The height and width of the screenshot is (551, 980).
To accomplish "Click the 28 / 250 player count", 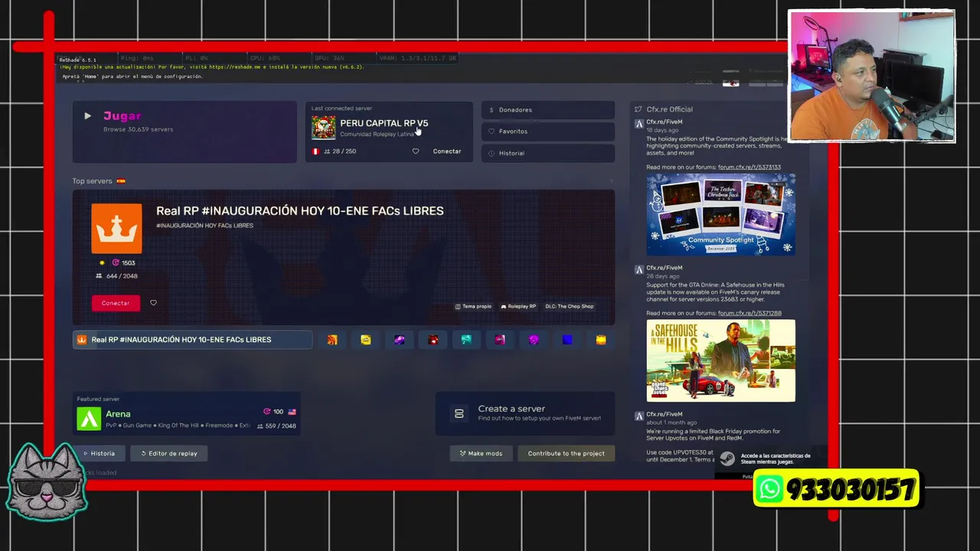I will click(x=340, y=152).
